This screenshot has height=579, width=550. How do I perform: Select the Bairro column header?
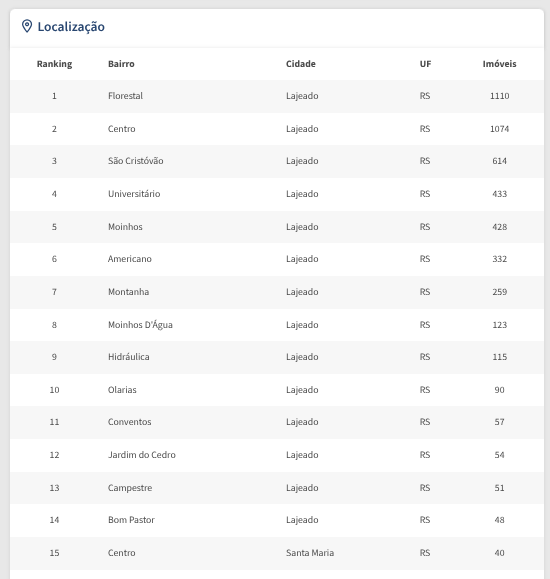(x=121, y=64)
